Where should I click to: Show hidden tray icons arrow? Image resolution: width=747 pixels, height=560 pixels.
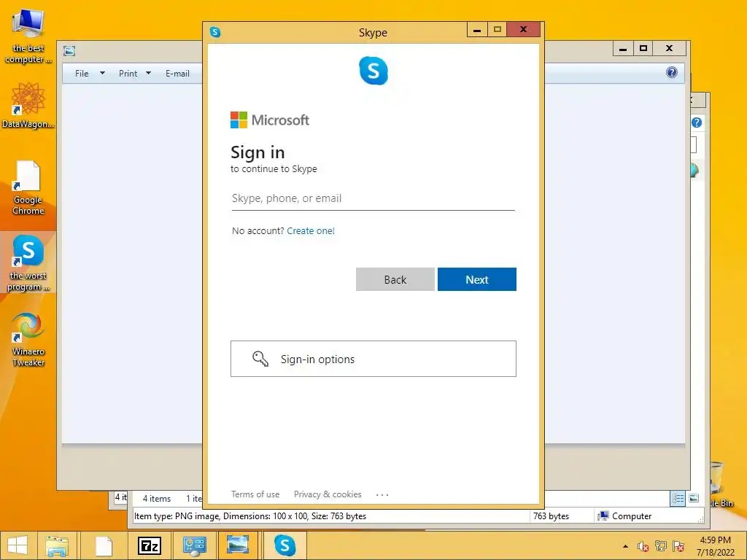(625, 547)
